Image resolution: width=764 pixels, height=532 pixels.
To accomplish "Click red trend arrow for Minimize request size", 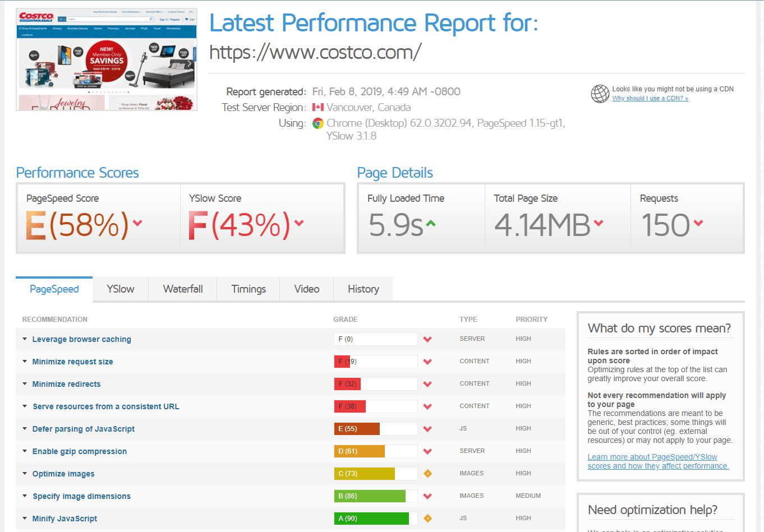I will point(427,362).
